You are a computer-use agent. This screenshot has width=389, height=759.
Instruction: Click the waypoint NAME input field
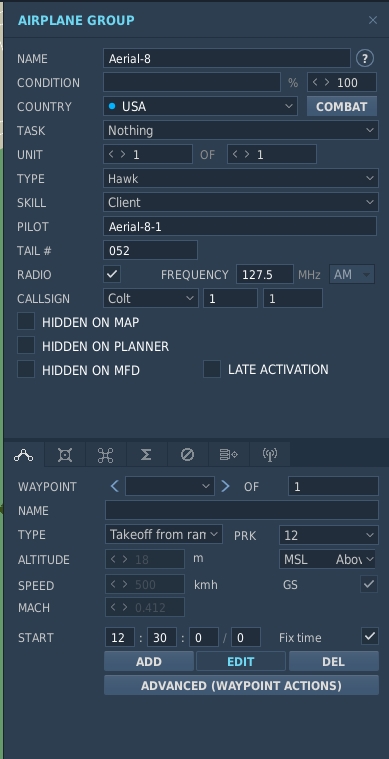(242, 510)
